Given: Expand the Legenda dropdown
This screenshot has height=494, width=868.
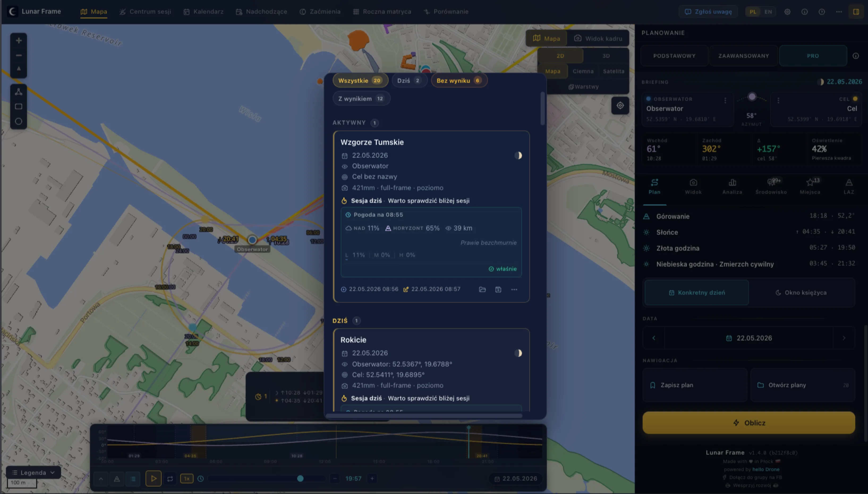Looking at the screenshot, I should tap(33, 472).
